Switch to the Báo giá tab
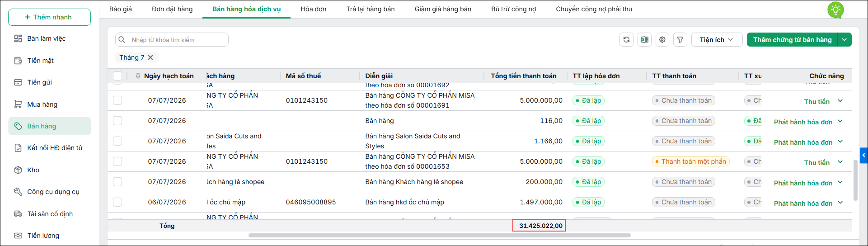The height and width of the screenshot is (246, 868). (121, 9)
